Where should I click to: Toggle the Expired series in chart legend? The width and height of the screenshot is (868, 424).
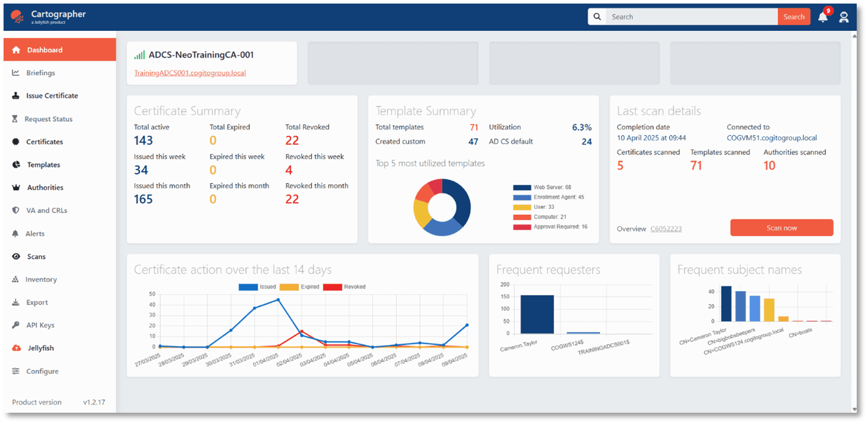290,287
